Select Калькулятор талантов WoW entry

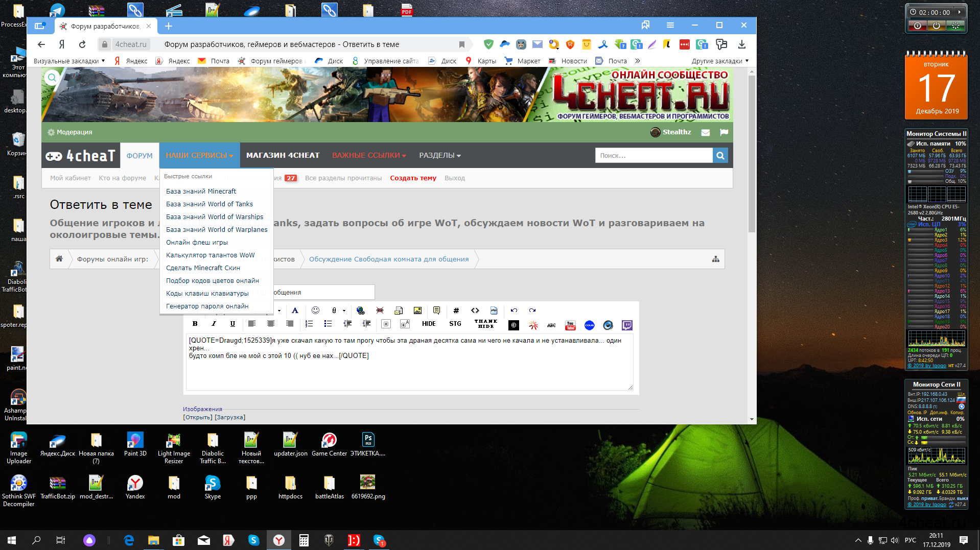point(210,255)
